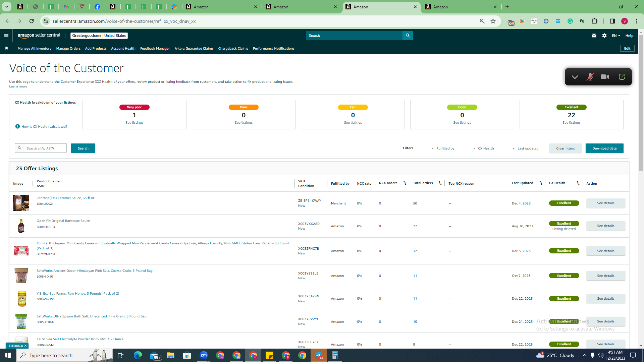Click the Clear filters button
This screenshot has height=362, width=644.
pos(565,148)
